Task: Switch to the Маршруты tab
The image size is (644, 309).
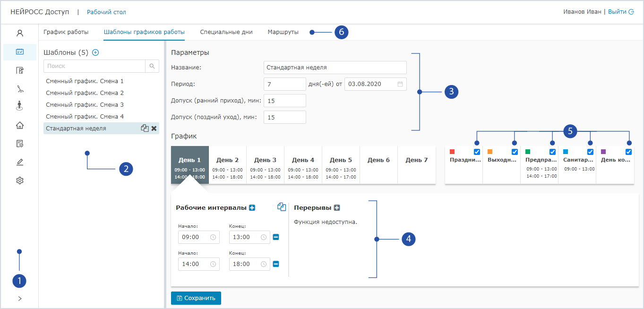Action: [x=283, y=32]
